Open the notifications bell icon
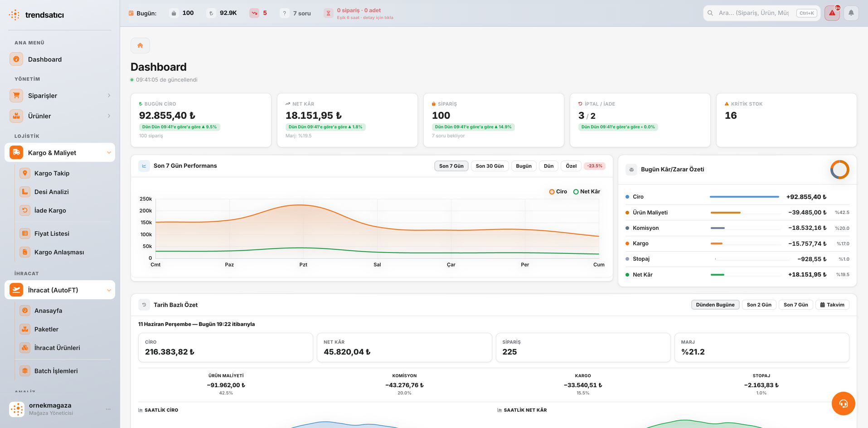This screenshot has height=428, width=868. [851, 13]
